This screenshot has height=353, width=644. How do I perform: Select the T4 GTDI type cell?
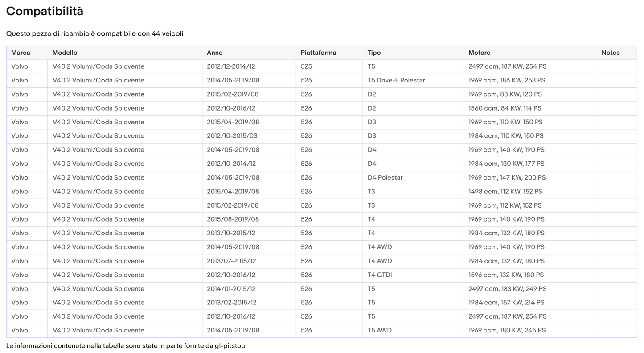pos(379,275)
